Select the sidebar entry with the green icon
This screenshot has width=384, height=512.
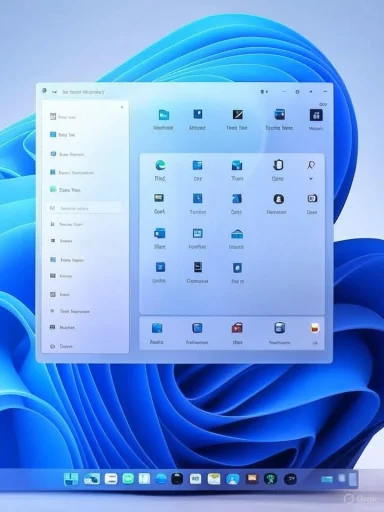65,190
